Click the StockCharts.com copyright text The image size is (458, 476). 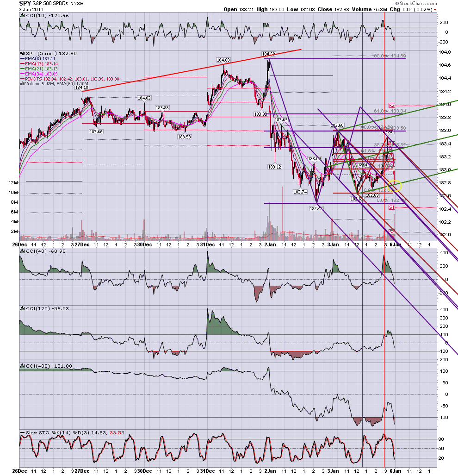pos(416,3)
